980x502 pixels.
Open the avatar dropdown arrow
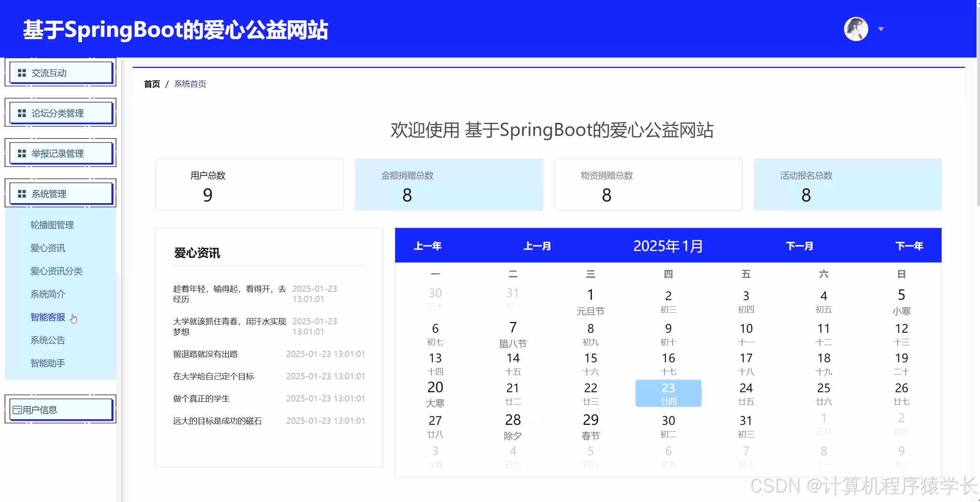(x=881, y=29)
